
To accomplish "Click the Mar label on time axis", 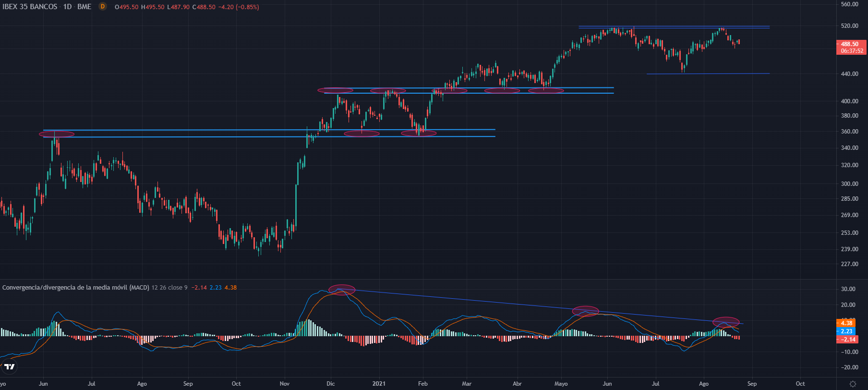I will pyautogui.click(x=467, y=384).
